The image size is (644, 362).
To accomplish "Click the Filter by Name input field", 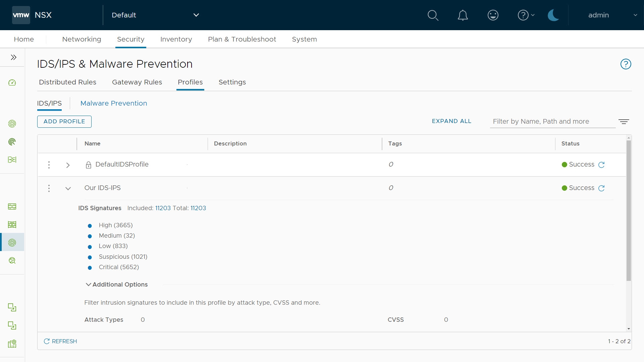I will coord(552,121).
